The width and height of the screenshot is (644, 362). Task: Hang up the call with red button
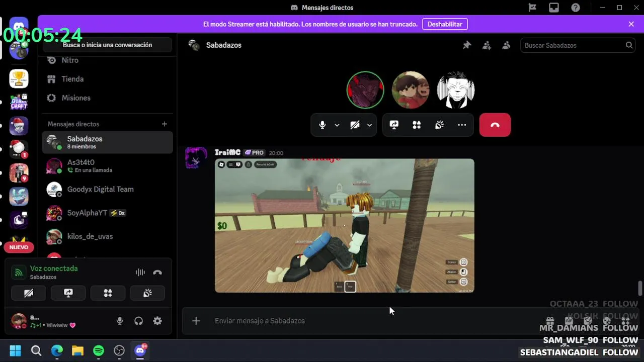pyautogui.click(x=495, y=125)
